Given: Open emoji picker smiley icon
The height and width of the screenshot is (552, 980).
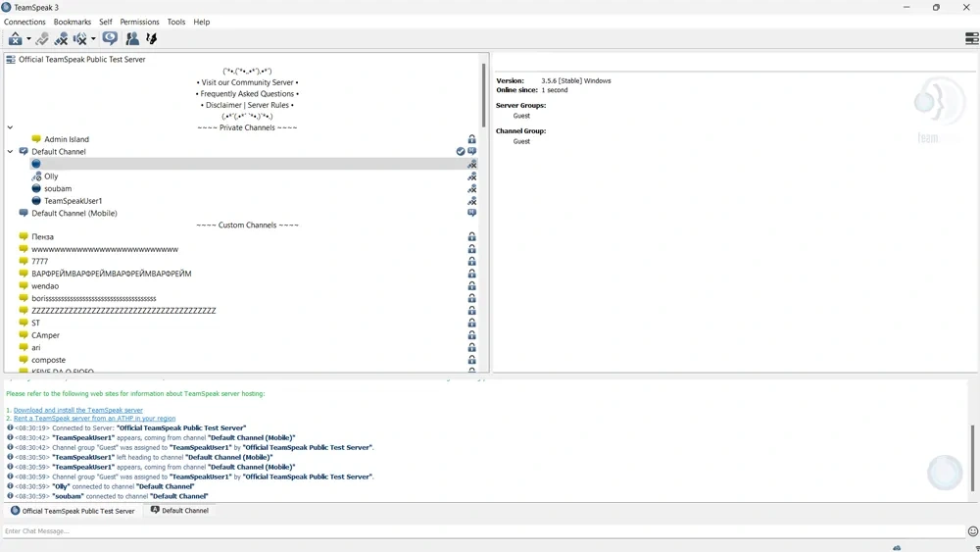Looking at the screenshot, I should click(972, 531).
